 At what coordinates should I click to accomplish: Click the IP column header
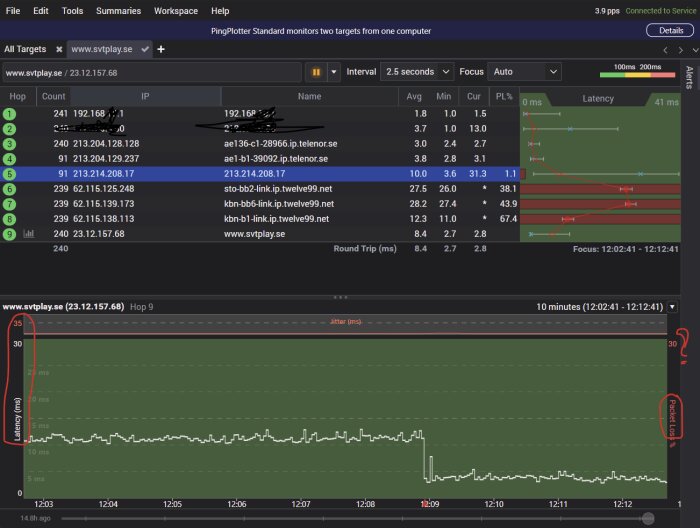146,96
